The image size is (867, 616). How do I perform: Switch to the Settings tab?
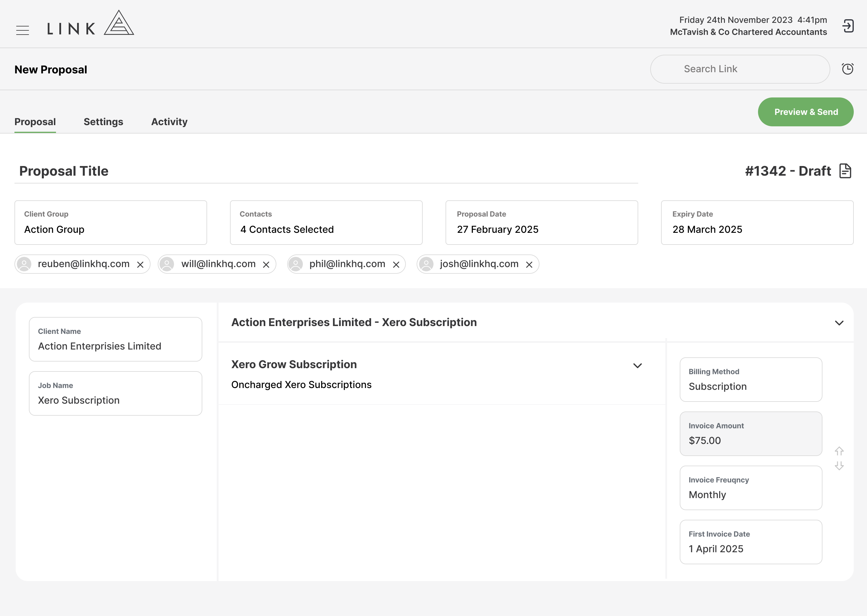pyautogui.click(x=103, y=122)
